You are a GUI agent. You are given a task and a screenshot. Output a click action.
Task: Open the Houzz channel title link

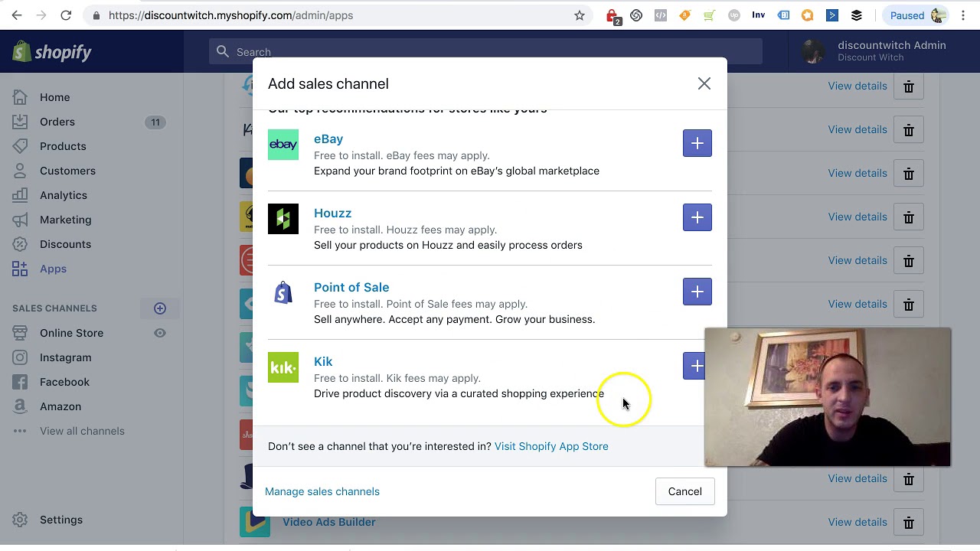pyautogui.click(x=332, y=213)
